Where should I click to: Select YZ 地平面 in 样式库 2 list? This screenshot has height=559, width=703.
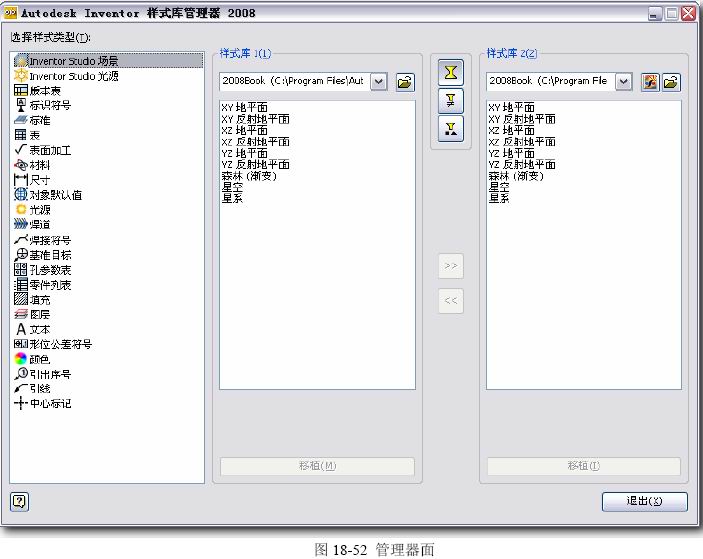(512, 153)
